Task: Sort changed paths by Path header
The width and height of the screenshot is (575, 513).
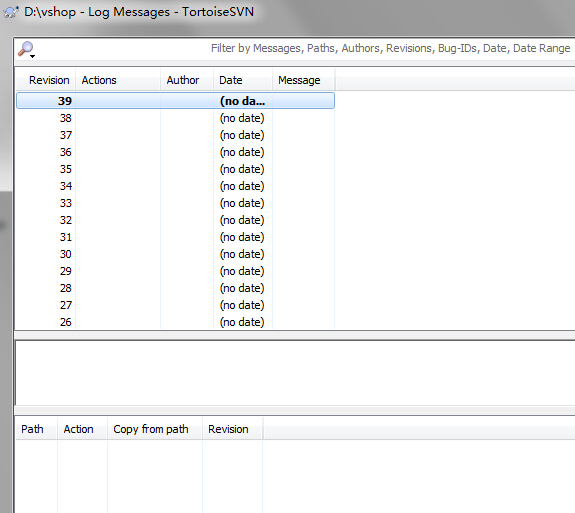Action: 36,429
